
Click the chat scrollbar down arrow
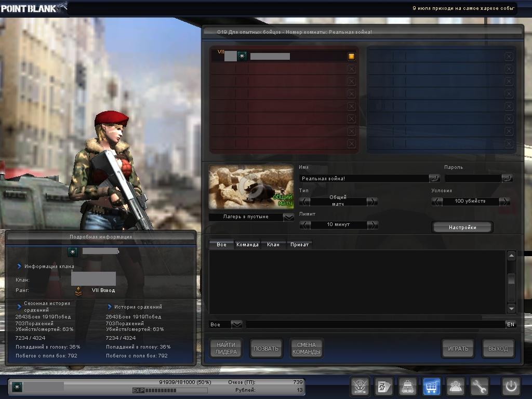click(511, 308)
